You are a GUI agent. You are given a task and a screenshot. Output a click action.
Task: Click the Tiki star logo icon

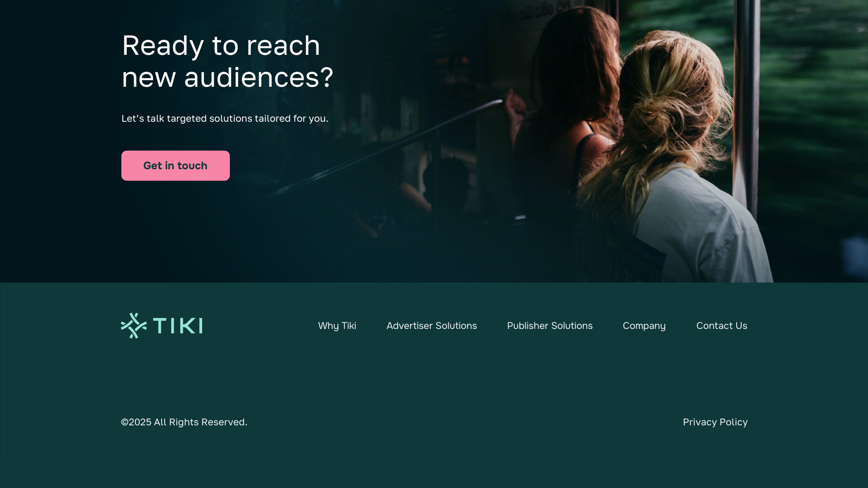(134, 326)
